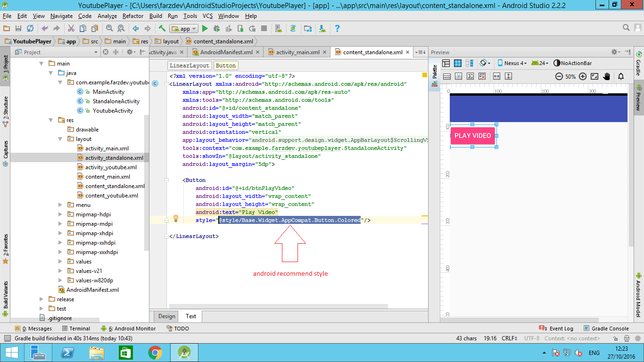Open the AVD Manager icon
This screenshot has height=362, width=644.
point(279,29)
